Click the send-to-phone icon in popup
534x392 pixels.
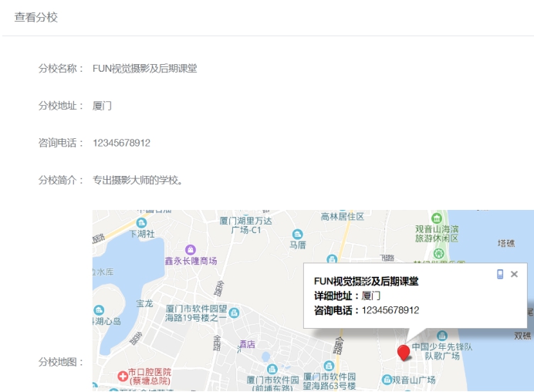pos(500,274)
